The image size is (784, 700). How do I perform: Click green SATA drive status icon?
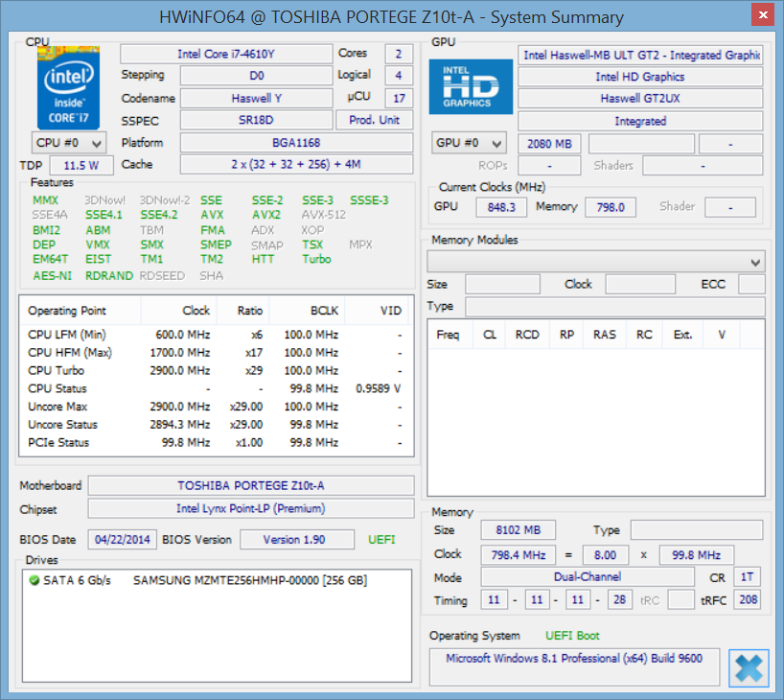tap(34, 580)
